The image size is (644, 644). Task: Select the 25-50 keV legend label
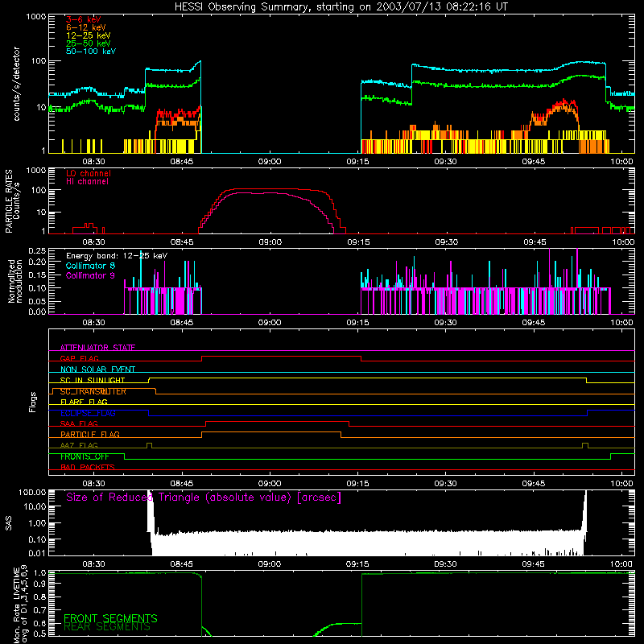click(x=89, y=43)
